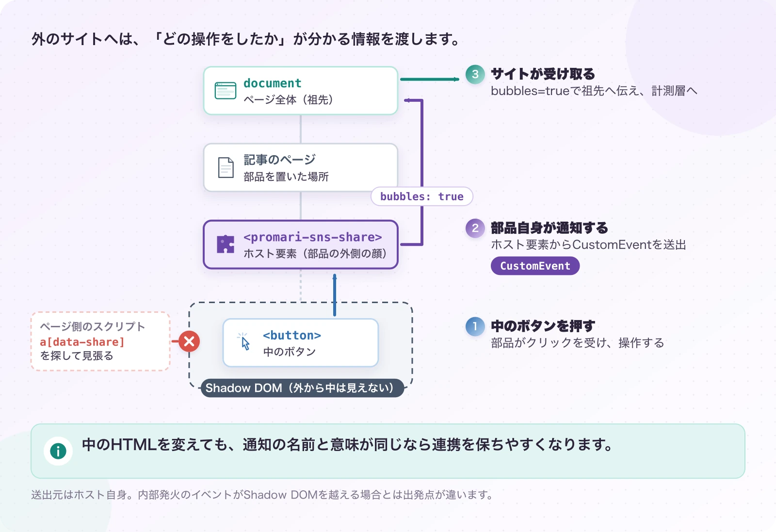Image resolution: width=776 pixels, height=532 pixels.
Task: Click the text 部品を置いた場所
Action: tap(286, 177)
